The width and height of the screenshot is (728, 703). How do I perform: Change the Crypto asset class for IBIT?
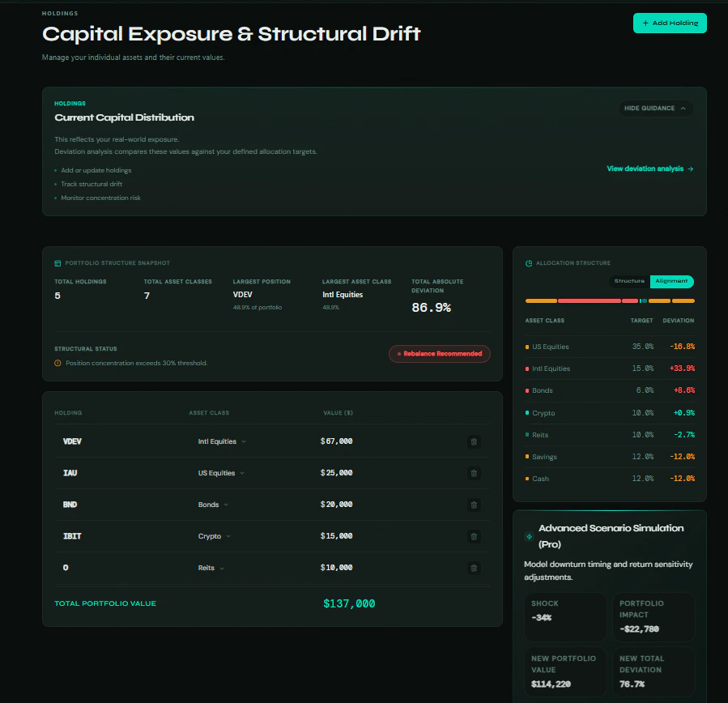pyautogui.click(x=214, y=536)
